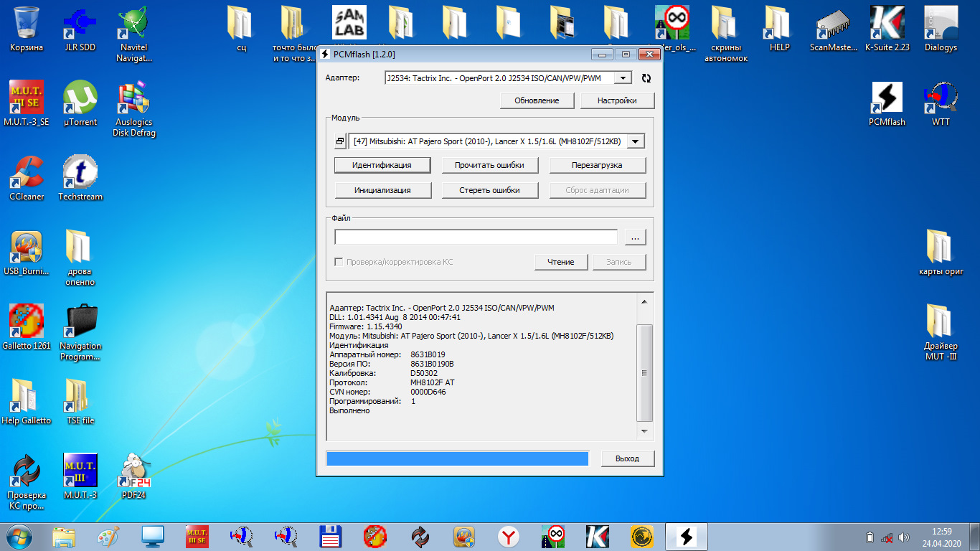Toggle the Проверка/корректировка КС checkbox
980x551 pixels.
click(339, 262)
